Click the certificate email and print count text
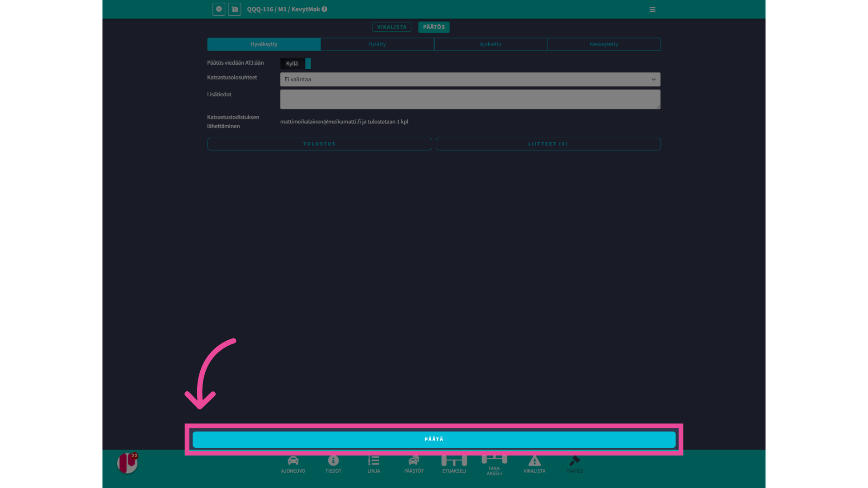The image size is (868, 488). coord(344,122)
